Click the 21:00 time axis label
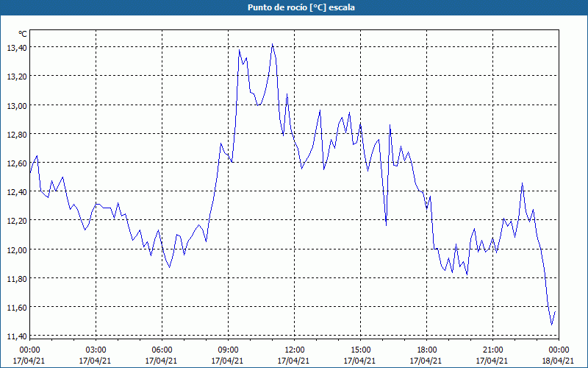Image resolution: width=588 pixels, height=368 pixels. tap(492, 350)
